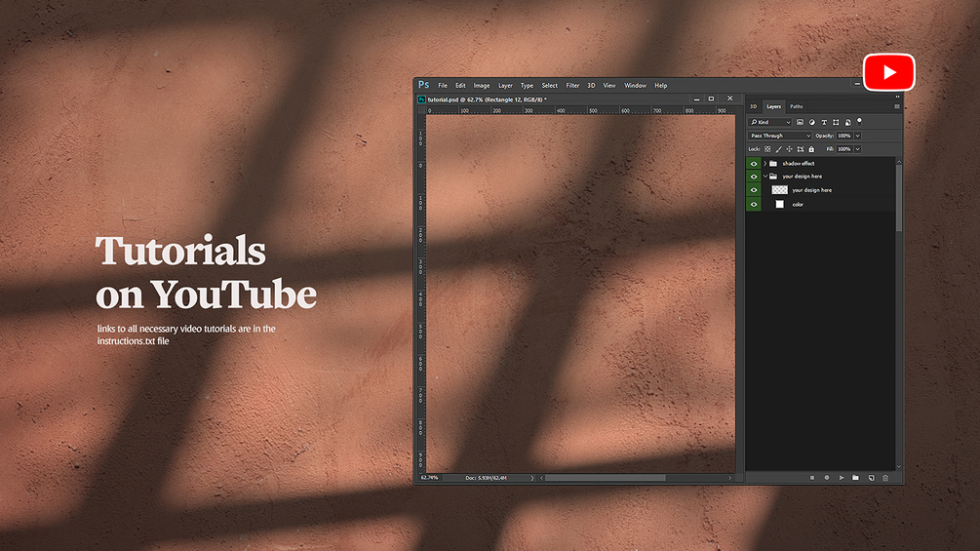This screenshot has height=551, width=980.
Task: Open the Help menu
Action: 660,86
